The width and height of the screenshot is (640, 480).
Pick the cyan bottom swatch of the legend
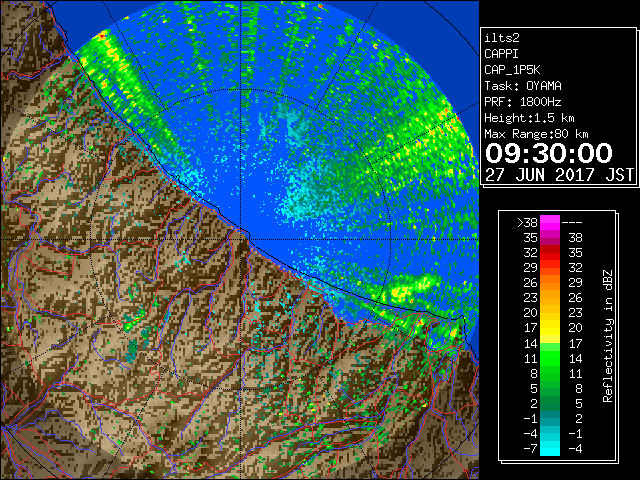pyautogui.click(x=550, y=449)
